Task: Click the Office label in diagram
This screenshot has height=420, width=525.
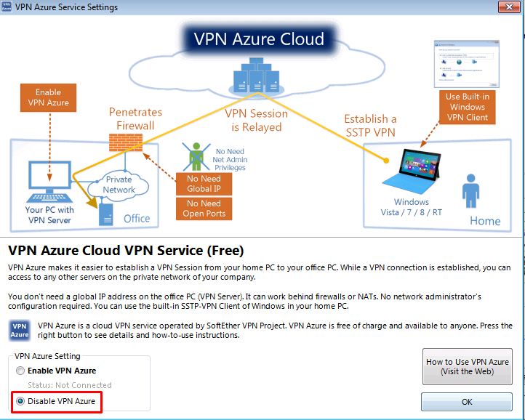Action: tap(137, 219)
